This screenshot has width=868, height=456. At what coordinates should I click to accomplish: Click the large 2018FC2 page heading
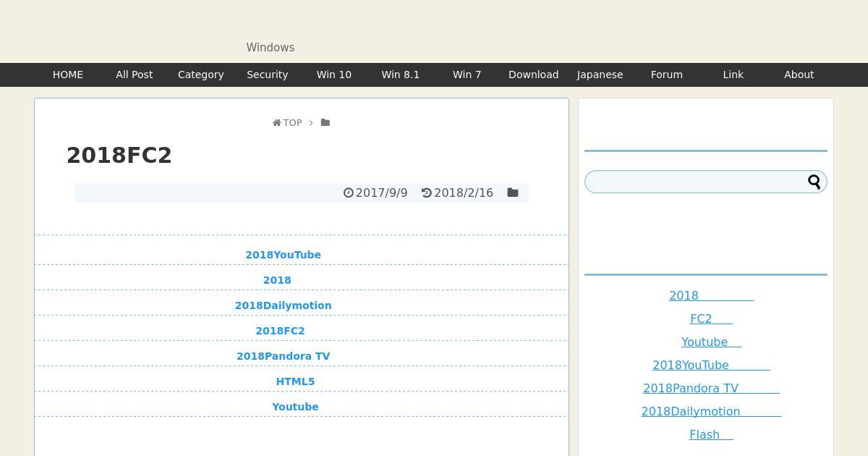pyautogui.click(x=119, y=156)
